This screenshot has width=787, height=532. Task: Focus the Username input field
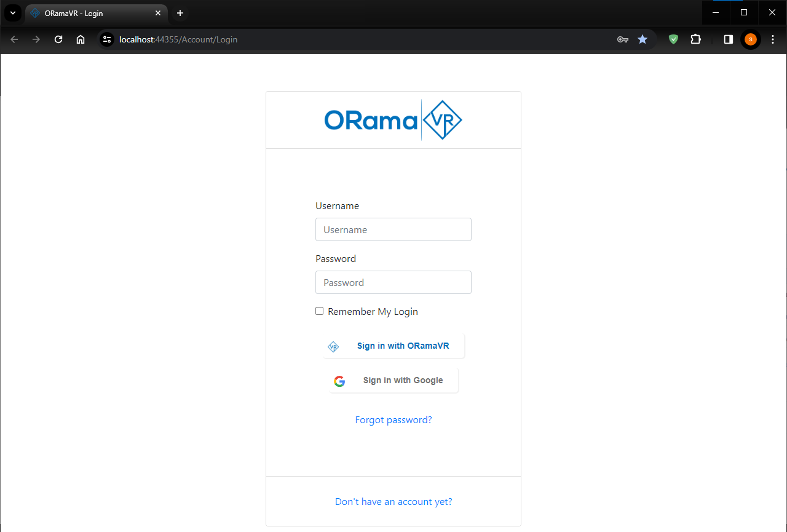(393, 229)
